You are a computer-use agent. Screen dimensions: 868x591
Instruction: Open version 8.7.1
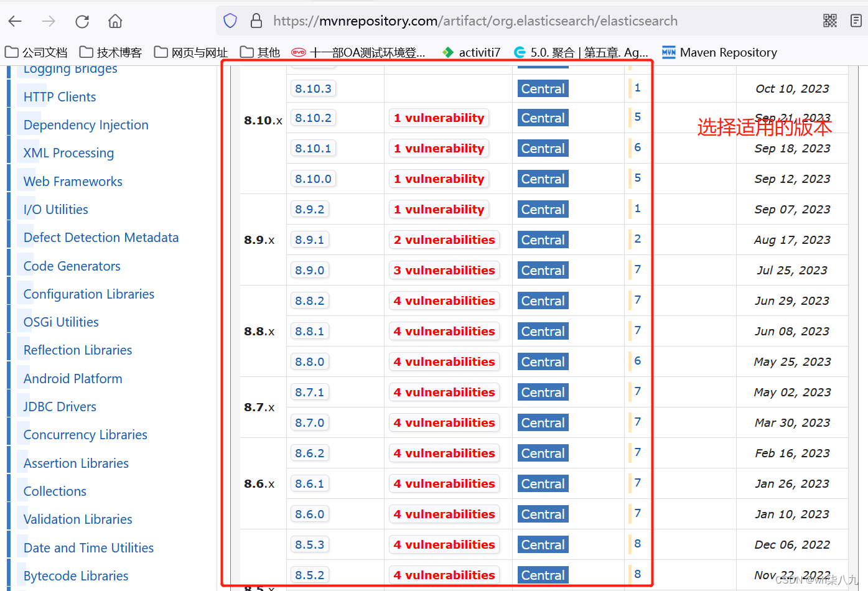pos(310,392)
